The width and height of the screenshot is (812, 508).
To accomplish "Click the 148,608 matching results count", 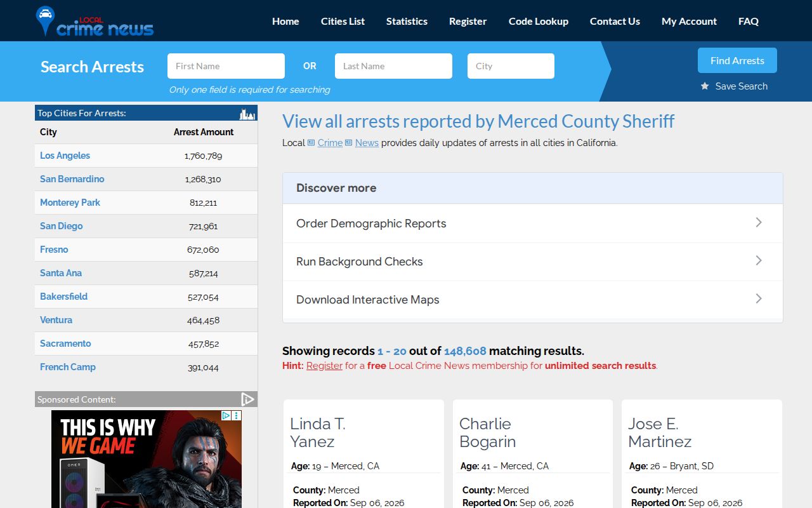I will (x=465, y=351).
